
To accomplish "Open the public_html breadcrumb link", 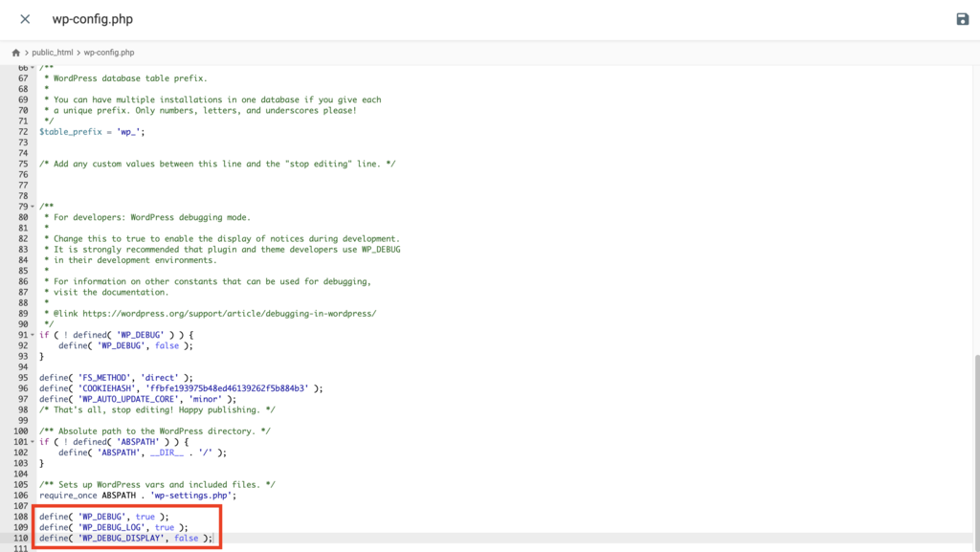I will (x=54, y=52).
